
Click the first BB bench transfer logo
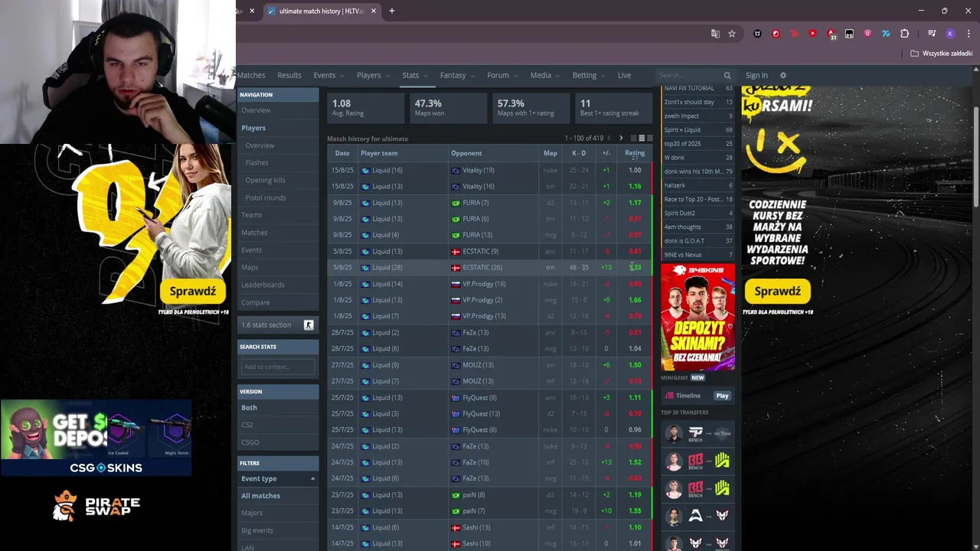[695, 461]
